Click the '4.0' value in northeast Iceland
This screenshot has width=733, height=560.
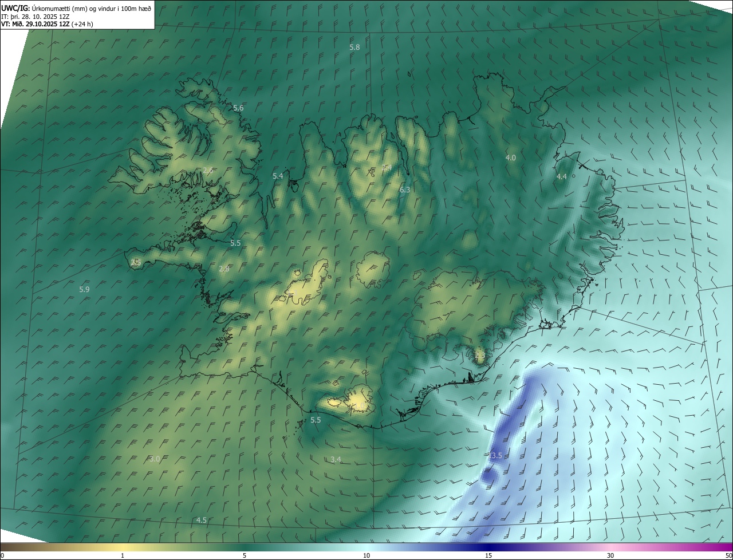(510, 157)
